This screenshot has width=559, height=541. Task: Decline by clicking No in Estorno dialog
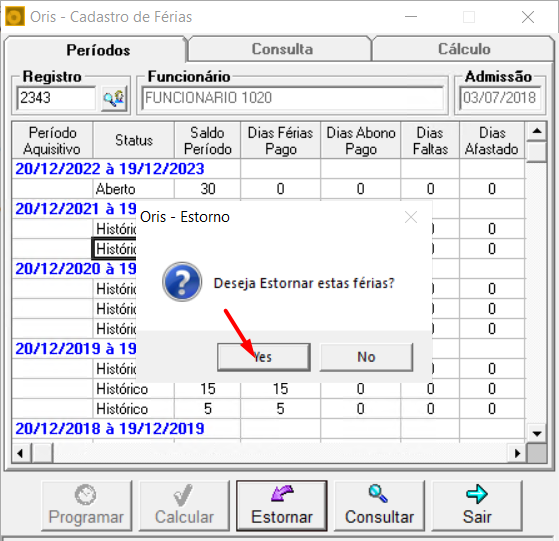click(x=366, y=357)
